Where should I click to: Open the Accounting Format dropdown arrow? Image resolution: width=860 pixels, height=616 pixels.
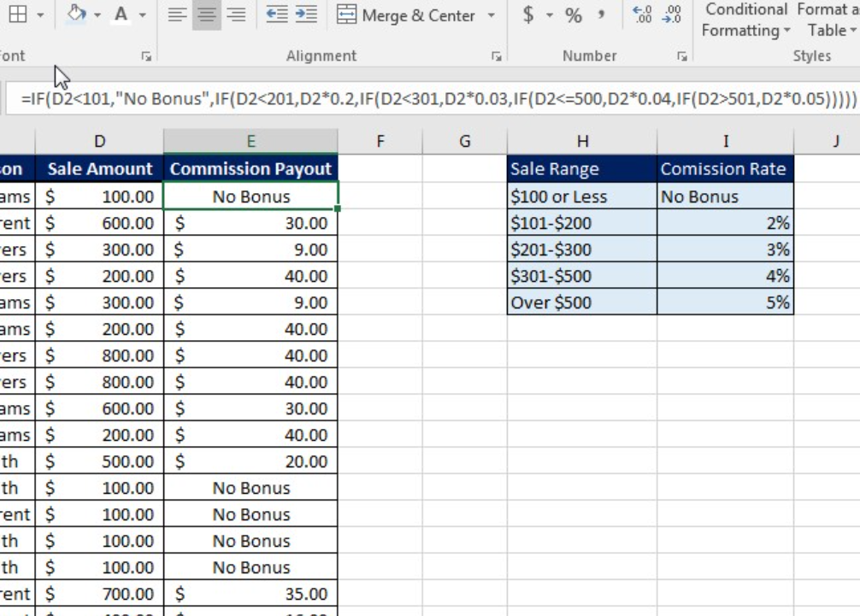tap(549, 15)
